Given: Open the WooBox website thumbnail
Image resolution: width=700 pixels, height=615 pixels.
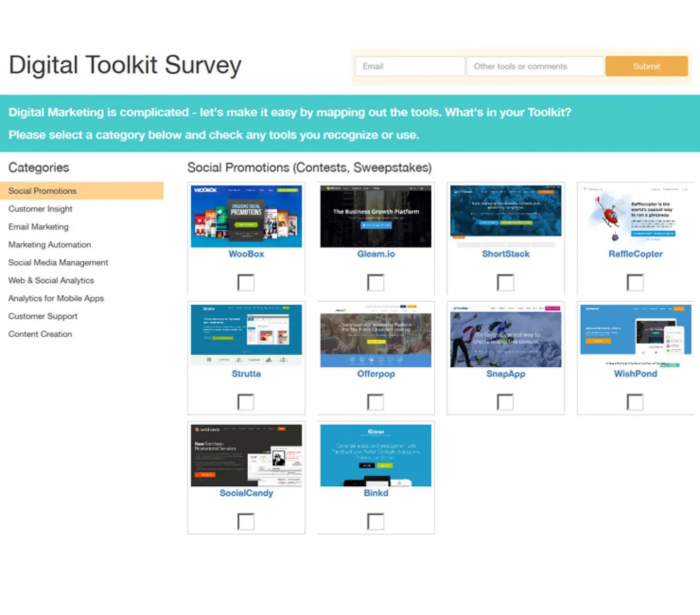Looking at the screenshot, I should 246,216.
